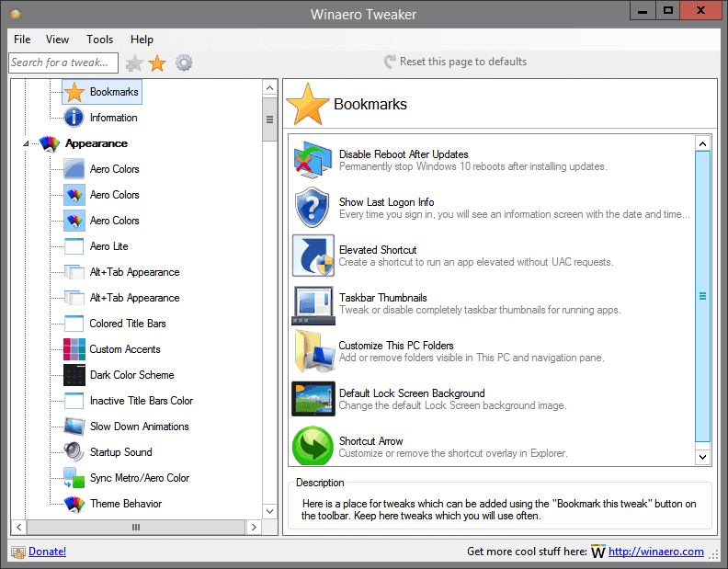This screenshot has height=569, width=728.
Task: Click the Slow Down Animations icon
Action: (x=74, y=427)
